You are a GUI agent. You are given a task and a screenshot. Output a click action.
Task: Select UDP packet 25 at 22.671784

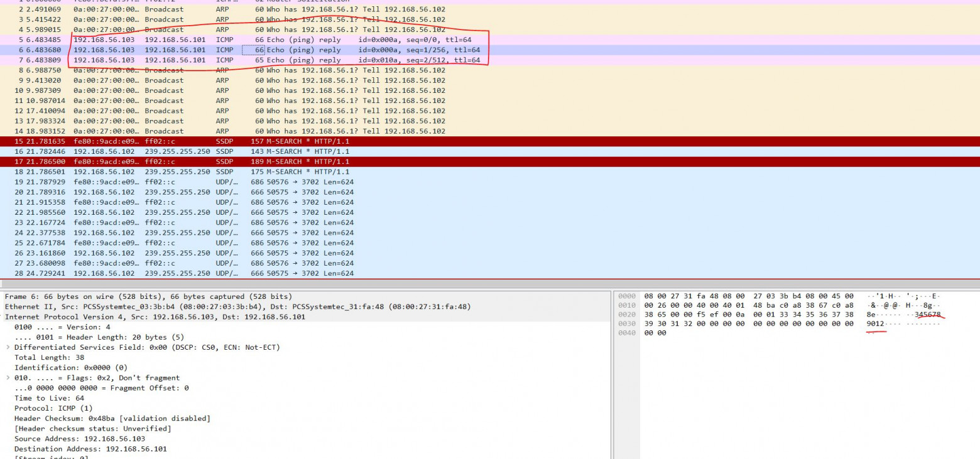[x=490, y=243]
